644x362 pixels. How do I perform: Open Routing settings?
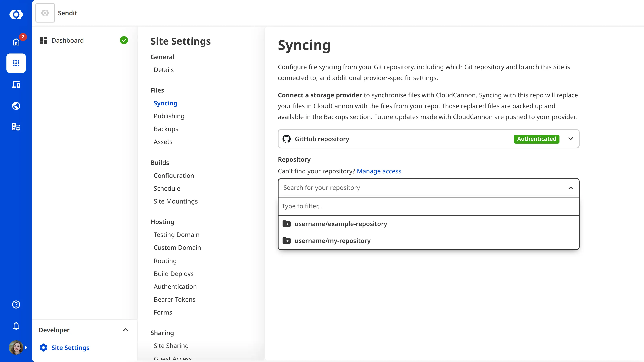click(x=165, y=261)
